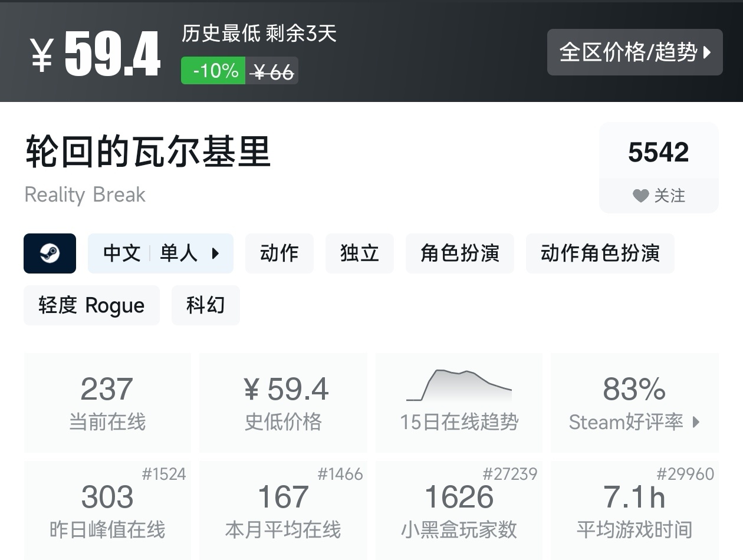
Task: Click the -10% discount badge
Action: tap(213, 71)
